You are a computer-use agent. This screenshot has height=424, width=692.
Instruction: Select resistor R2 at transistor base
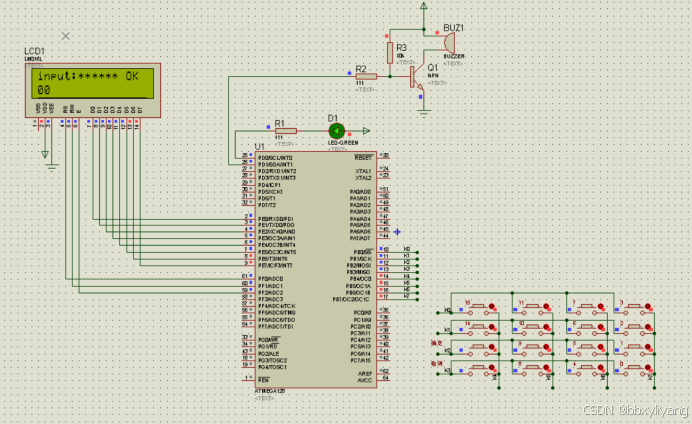[366, 76]
